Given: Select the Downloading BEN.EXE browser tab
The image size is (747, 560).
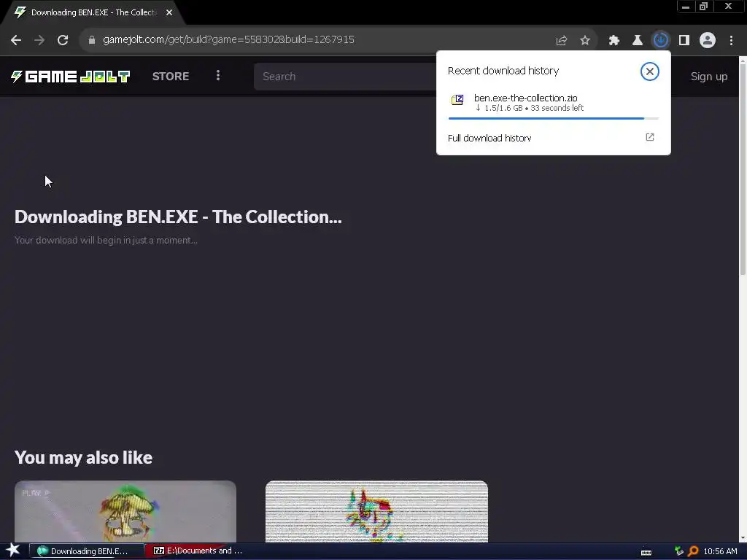Looking at the screenshot, I should point(93,12).
